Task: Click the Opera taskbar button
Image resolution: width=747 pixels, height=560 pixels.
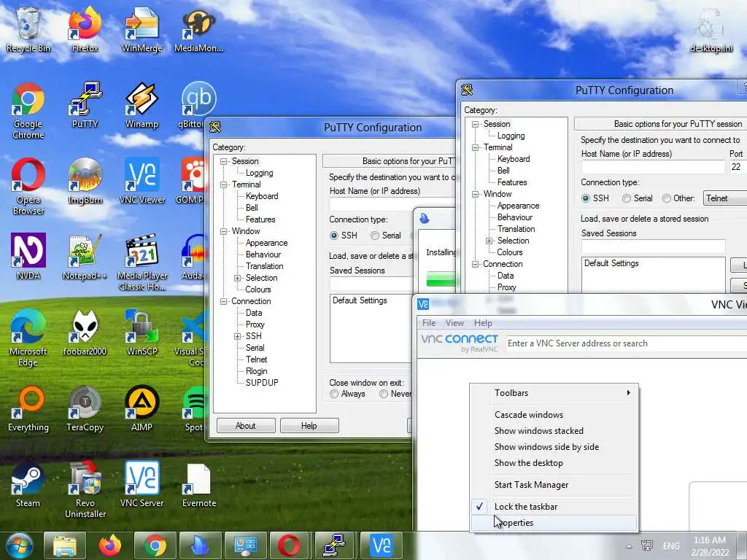Action: tap(290, 545)
